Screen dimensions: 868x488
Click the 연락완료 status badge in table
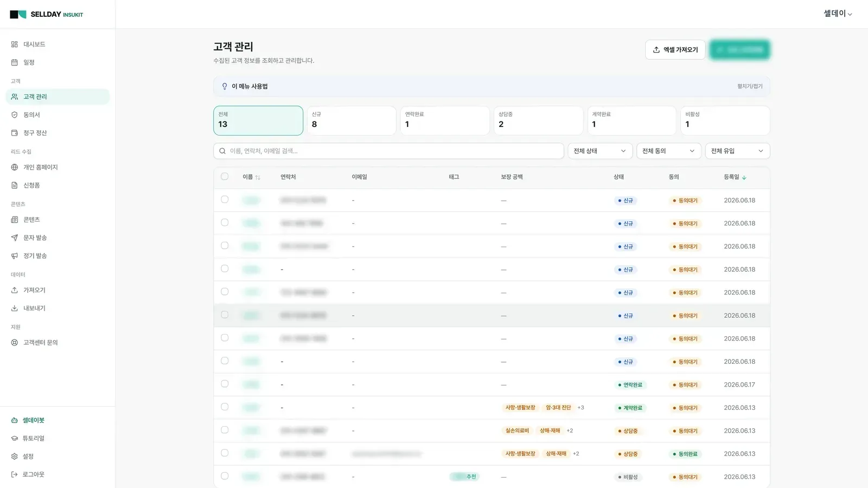pyautogui.click(x=630, y=385)
